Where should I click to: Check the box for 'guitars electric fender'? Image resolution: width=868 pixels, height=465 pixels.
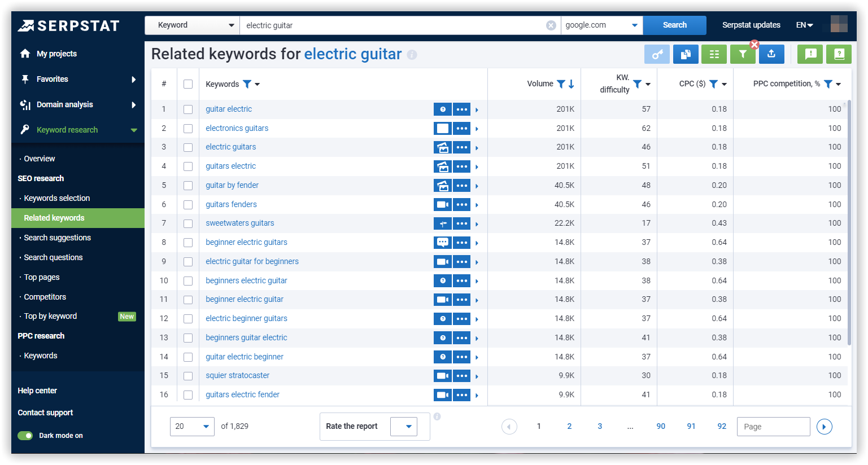pyautogui.click(x=188, y=395)
